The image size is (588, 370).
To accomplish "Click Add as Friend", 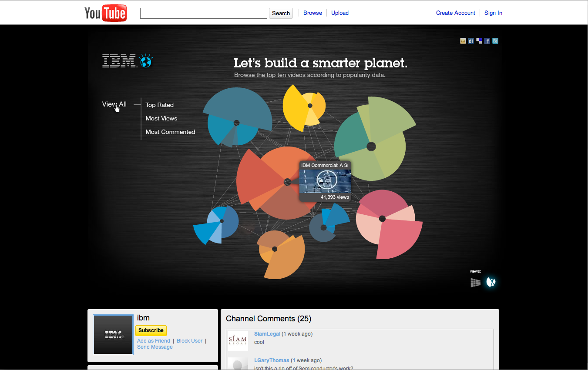I will [154, 341].
